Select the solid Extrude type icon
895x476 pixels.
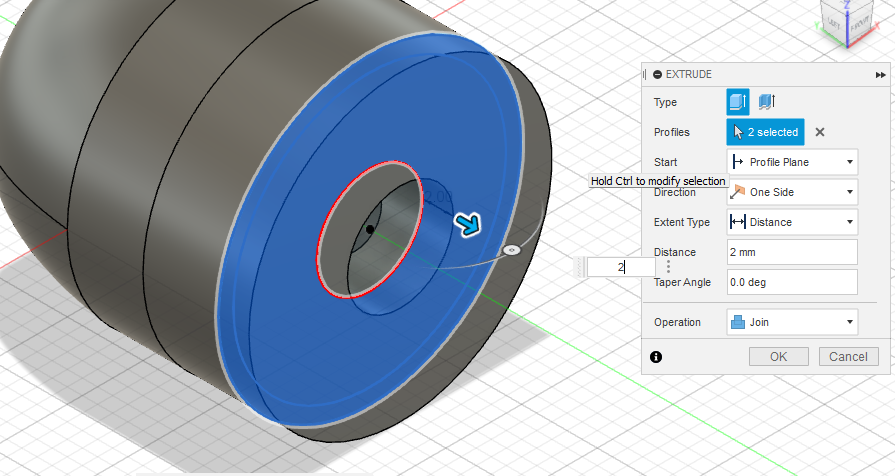click(737, 102)
